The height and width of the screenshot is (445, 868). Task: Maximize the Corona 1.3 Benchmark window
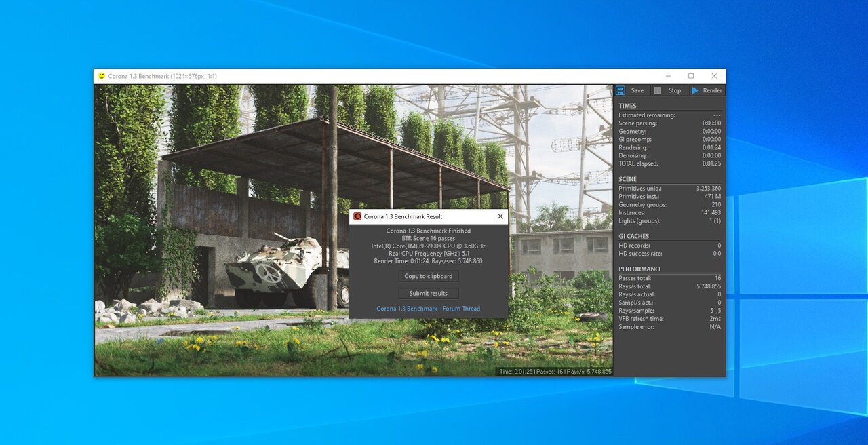point(691,76)
